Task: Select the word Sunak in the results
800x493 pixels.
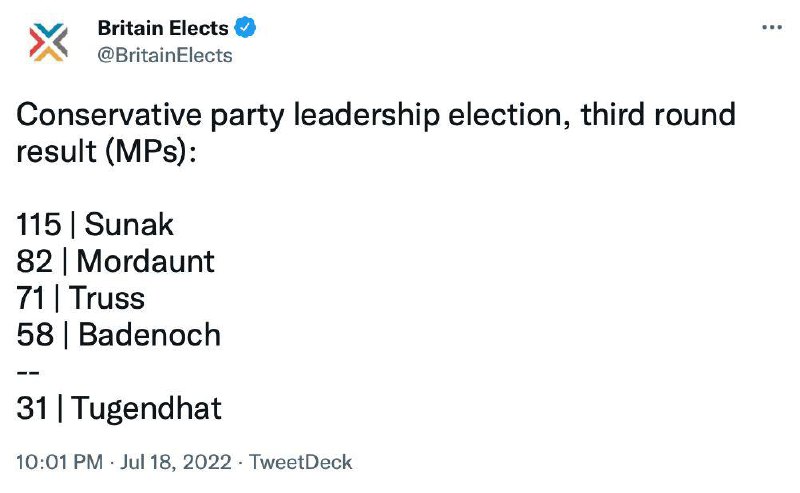Action: (129, 225)
